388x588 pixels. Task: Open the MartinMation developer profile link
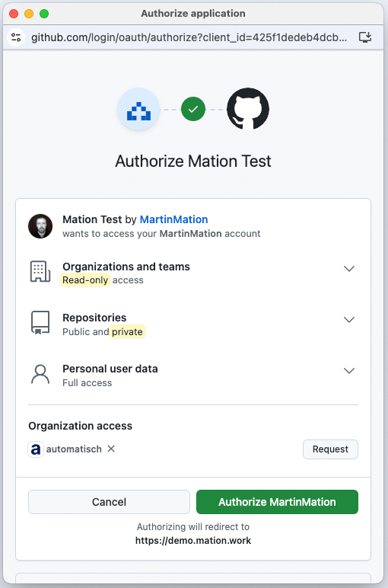pos(173,219)
